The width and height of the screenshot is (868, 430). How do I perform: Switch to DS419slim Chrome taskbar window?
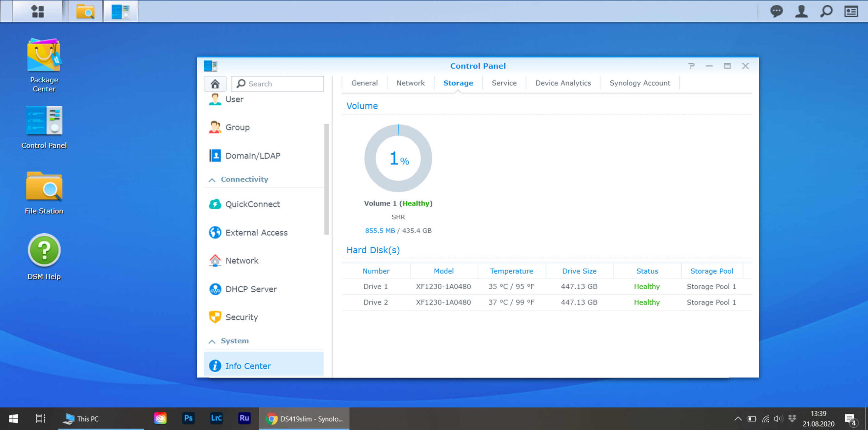click(304, 419)
